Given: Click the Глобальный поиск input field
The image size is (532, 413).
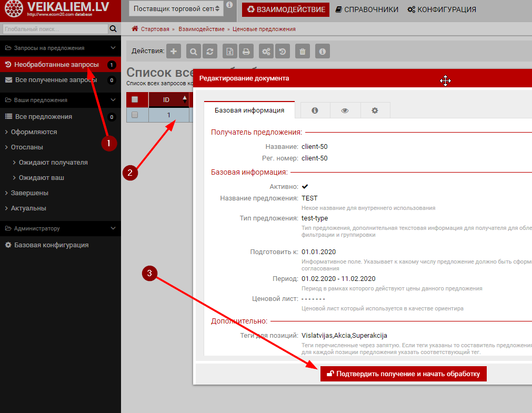Looking at the screenshot, I should [54, 29].
